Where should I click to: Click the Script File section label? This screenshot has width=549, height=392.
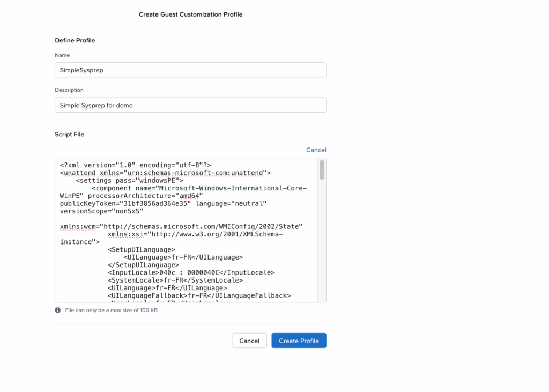pyautogui.click(x=69, y=134)
